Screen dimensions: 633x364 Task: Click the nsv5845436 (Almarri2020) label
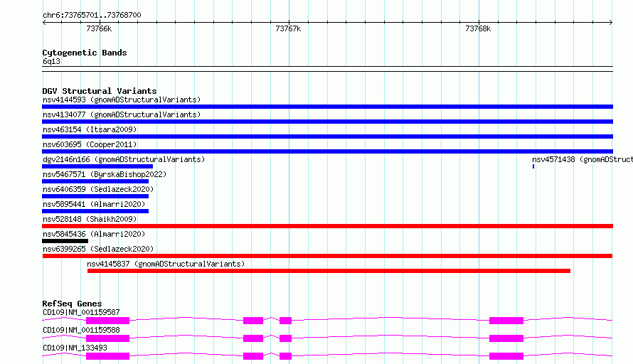[94, 234]
